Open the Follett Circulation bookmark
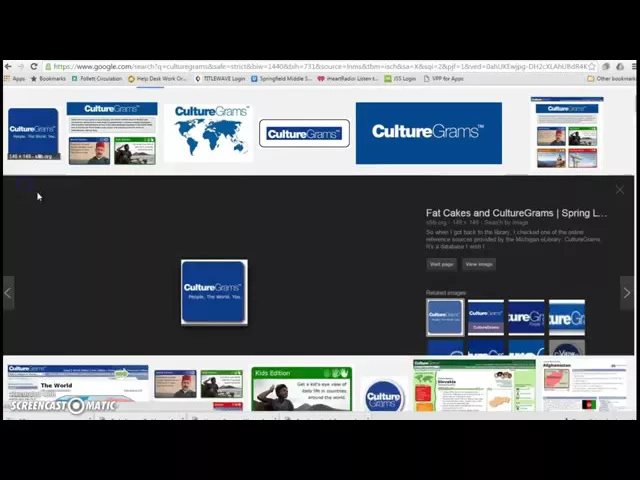 click(x=97, y=78)
